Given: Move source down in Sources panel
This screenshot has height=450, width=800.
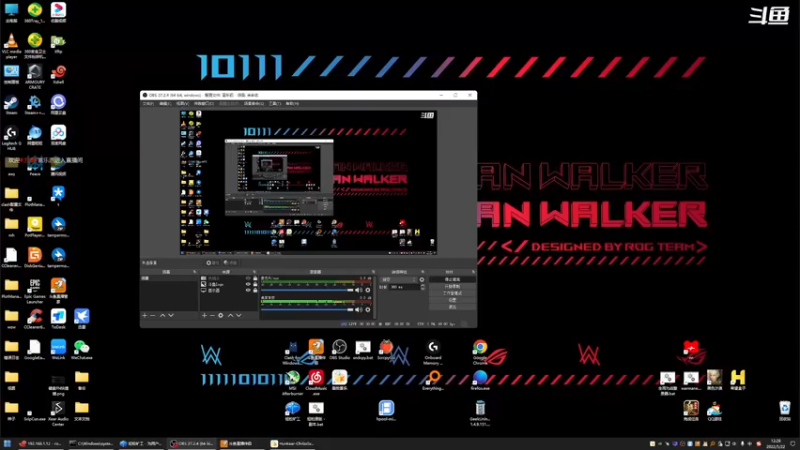Looking at the screenshot, I should tap(239, 316).
